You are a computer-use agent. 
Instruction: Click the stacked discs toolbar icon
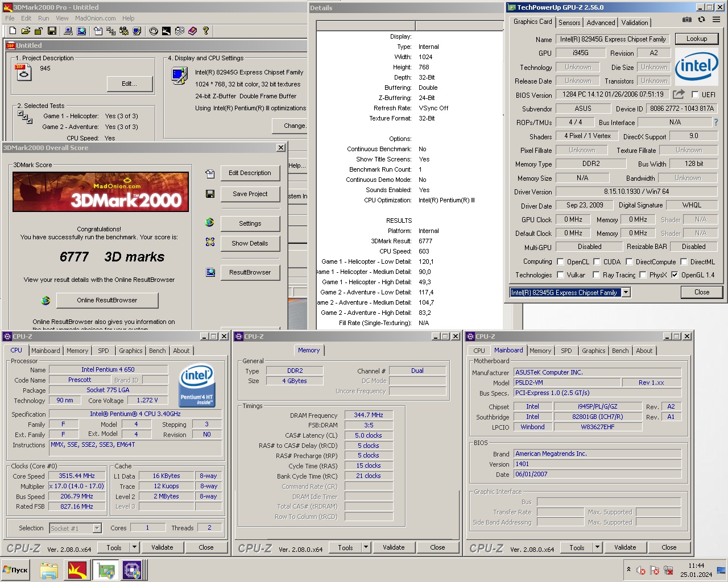click(180, 31)
